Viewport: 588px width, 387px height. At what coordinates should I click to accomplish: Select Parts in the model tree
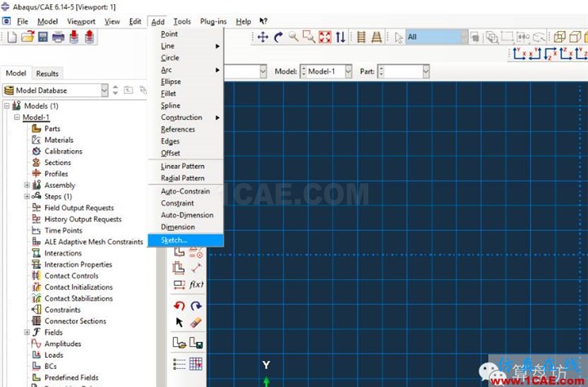coord(52,129)
